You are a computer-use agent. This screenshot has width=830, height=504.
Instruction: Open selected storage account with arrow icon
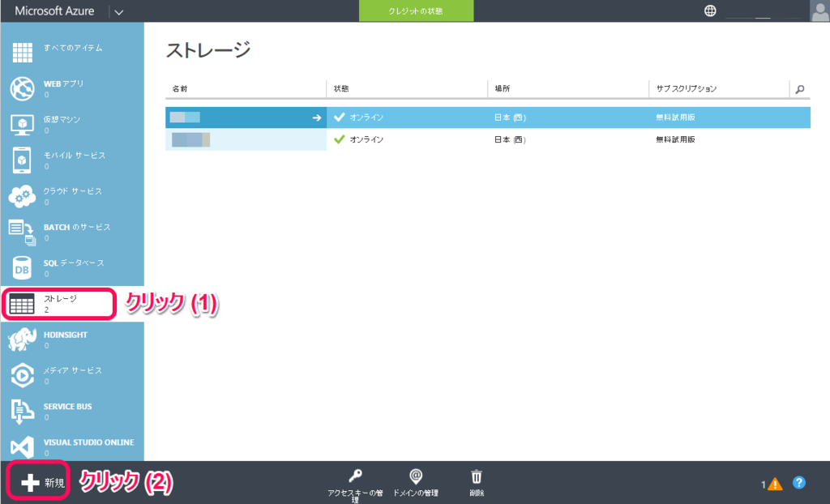point(317,117)
